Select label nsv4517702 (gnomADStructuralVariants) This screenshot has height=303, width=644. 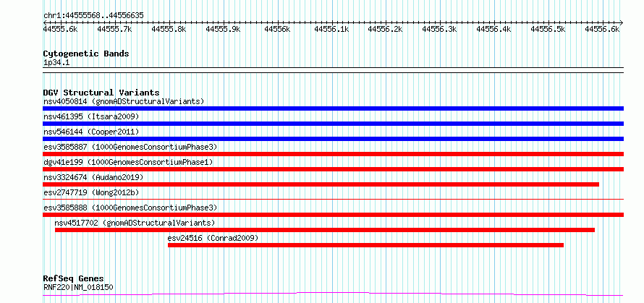point(135,223)
